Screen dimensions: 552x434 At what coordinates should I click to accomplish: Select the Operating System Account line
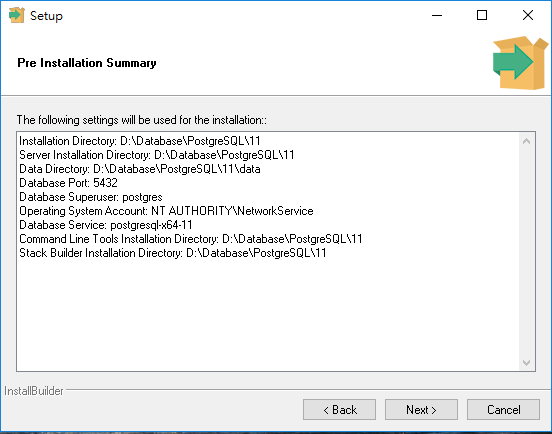(x=166, y=211)
